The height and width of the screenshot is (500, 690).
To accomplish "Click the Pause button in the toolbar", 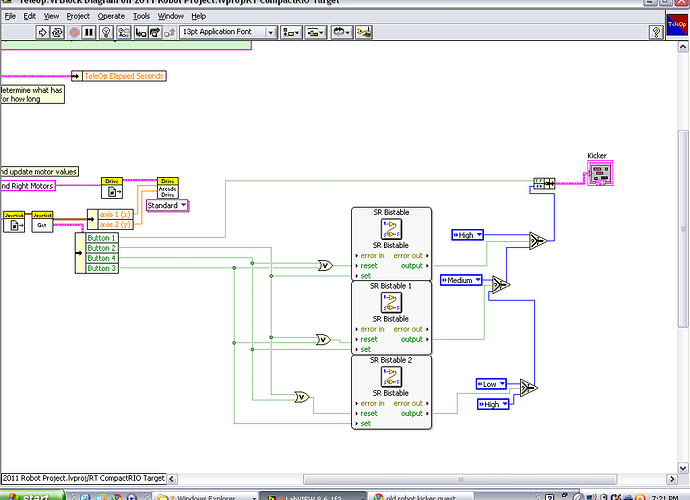I will pyautogui.click(x=89, y=32).
